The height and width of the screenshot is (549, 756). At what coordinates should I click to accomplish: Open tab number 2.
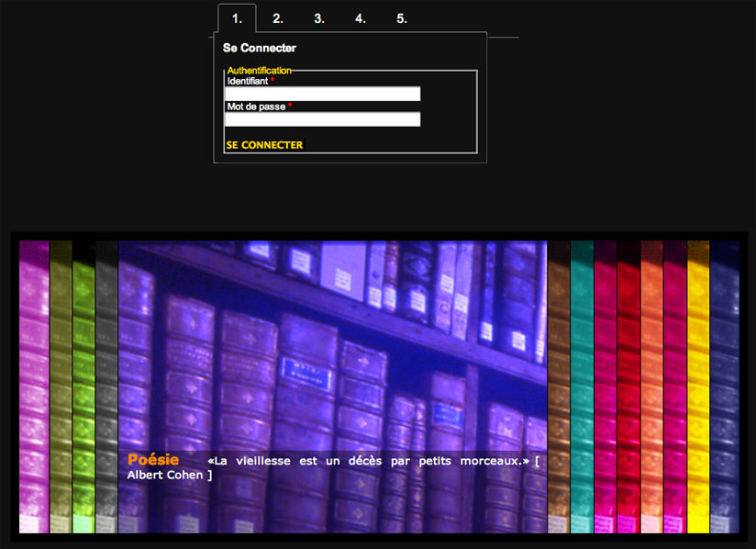coord(278,18)
